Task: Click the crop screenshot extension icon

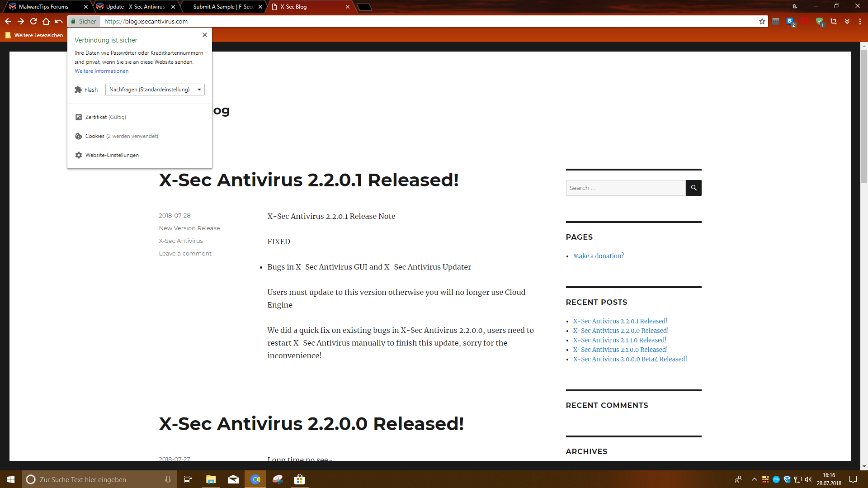Action: (x=834, y=21)
